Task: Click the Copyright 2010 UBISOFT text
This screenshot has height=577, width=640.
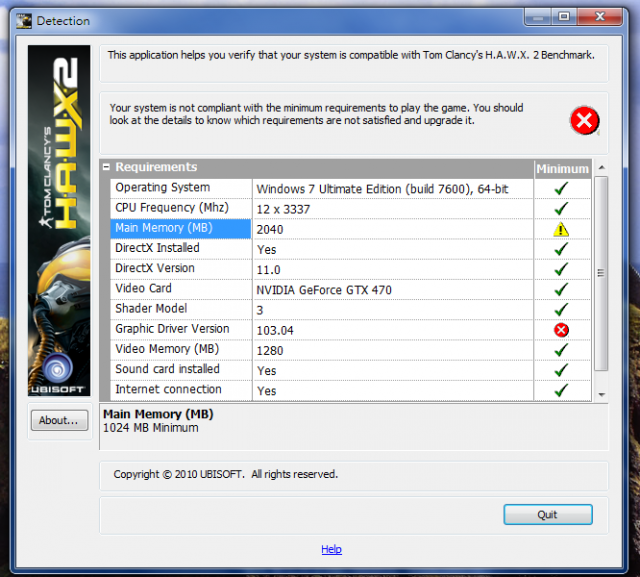Action: tap(226, 474)
